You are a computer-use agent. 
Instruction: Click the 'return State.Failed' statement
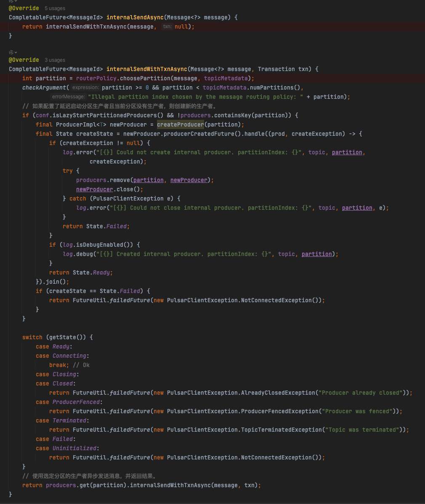click(96, 227)
